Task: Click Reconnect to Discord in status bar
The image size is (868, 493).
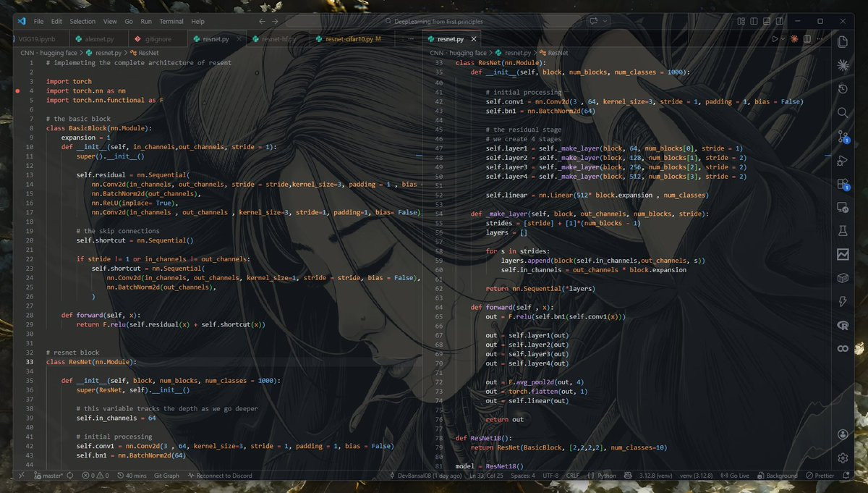Action: 220,476
